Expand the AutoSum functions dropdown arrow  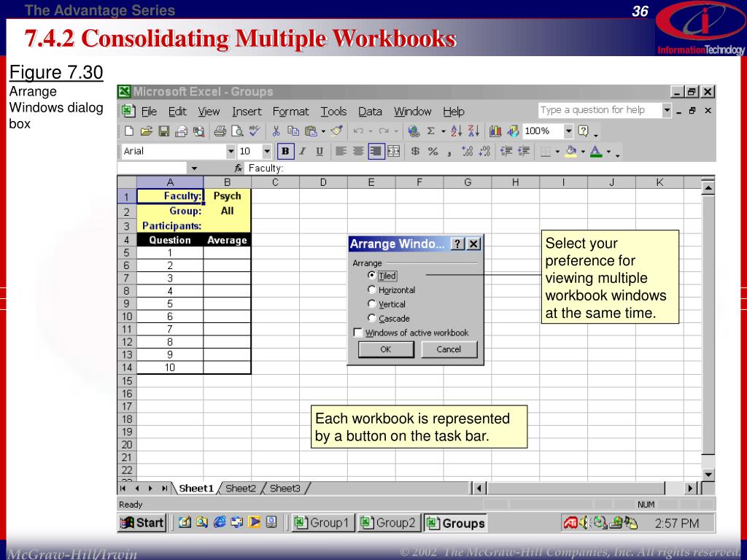[x=443, y=131]
